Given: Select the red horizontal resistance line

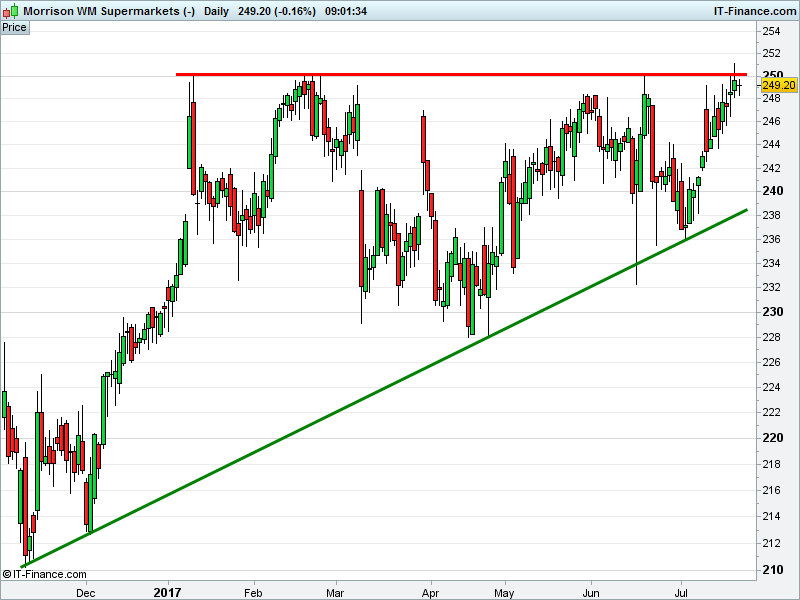Looking at the screenshot, I should click(x=461, y=74).
